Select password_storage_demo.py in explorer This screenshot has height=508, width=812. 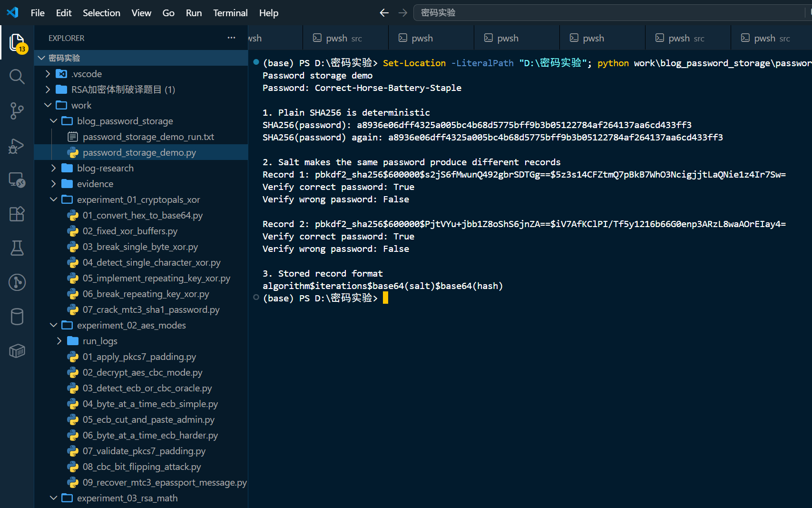[x=141, y=152]
